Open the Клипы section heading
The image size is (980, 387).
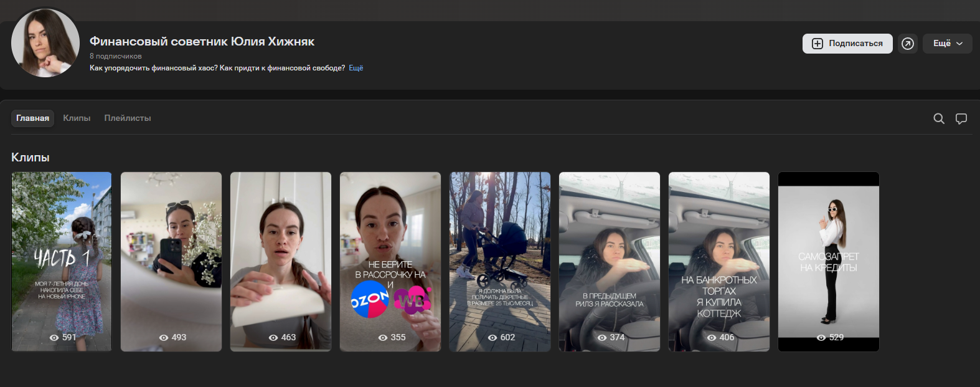click(31, 158)
